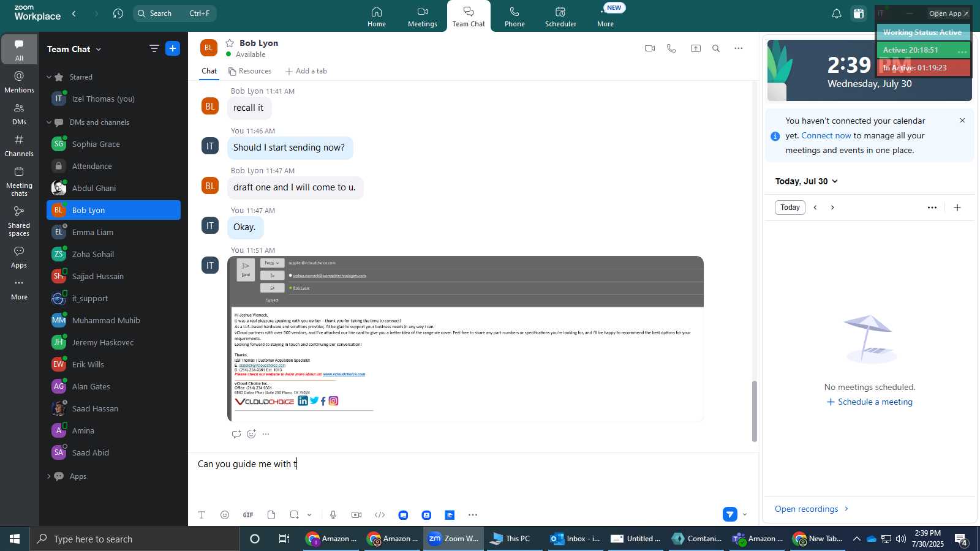Open the More tab in top navigation
The width and height of the screenshot is (980, 551).
point(605,17)
